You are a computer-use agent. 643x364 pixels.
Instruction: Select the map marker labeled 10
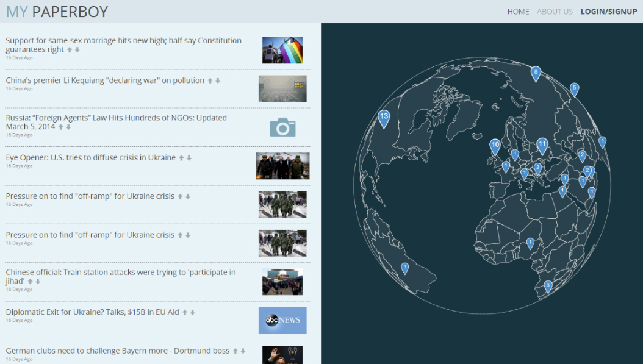point(495,147)
